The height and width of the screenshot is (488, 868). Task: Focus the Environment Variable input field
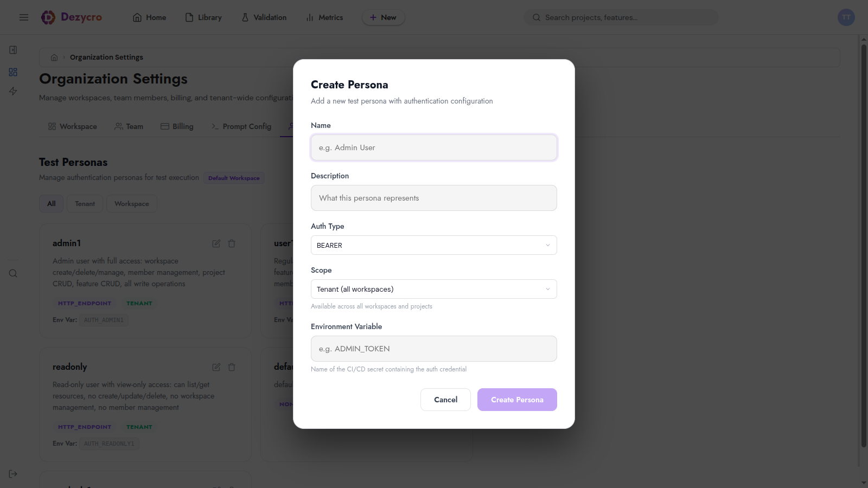[x=434, y=349]
